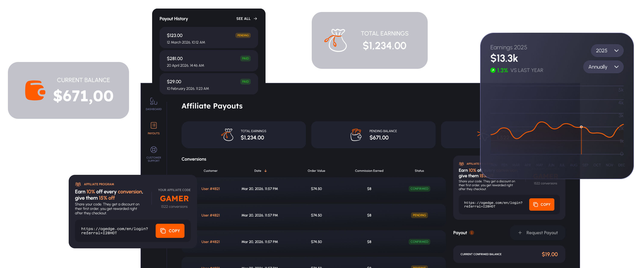Click the Date sort arrow in Conversions table
The image size is (644, 268).
[x=266, y=171]
